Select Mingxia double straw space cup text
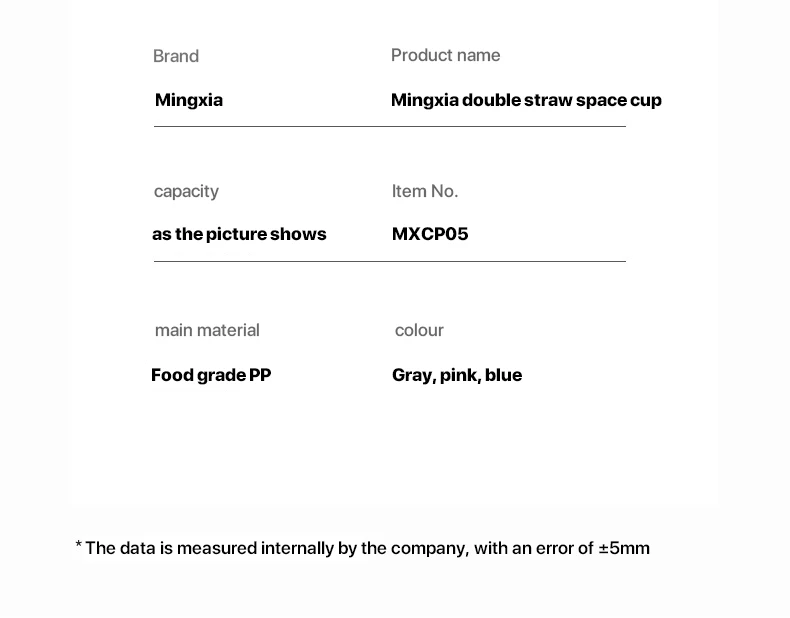The width and height of the screenshot is (790, 618). (526, 100)
